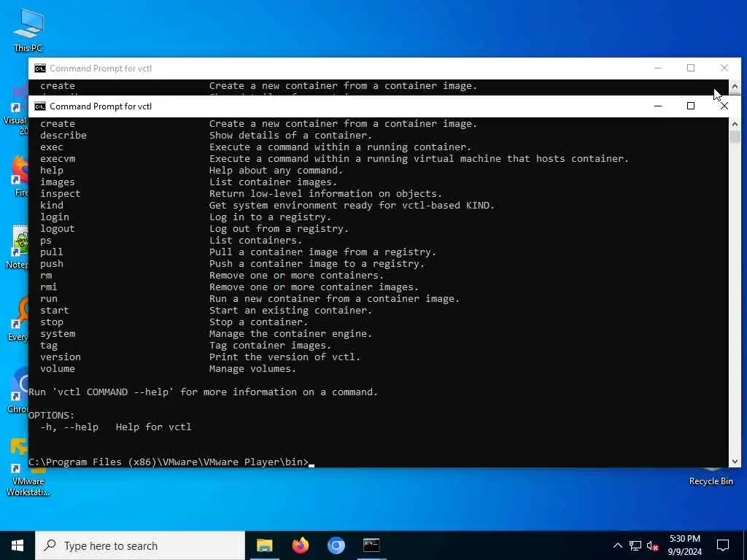Click the 'volume' command text
This screenshot has height=560, width=747.
(58, 368)
